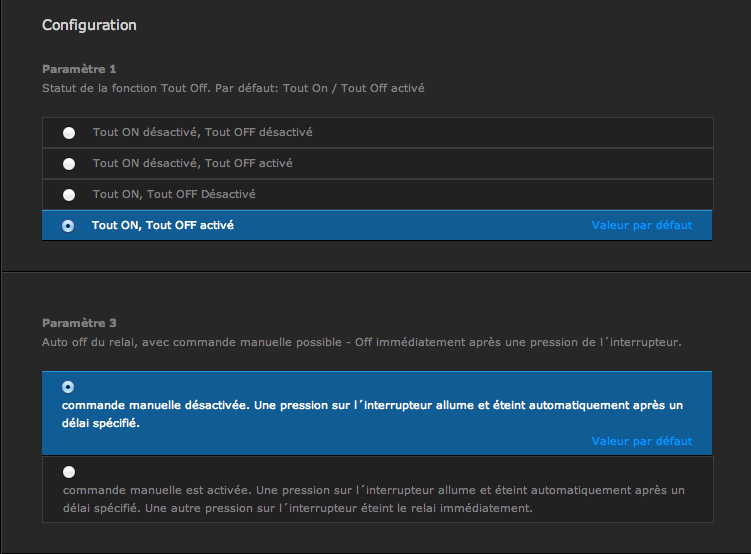Click the 'Tout ON désactivé, Tout OFF désactivé' label text
The width and height of the screenshot is (751, 554).
tap(203, 132)
